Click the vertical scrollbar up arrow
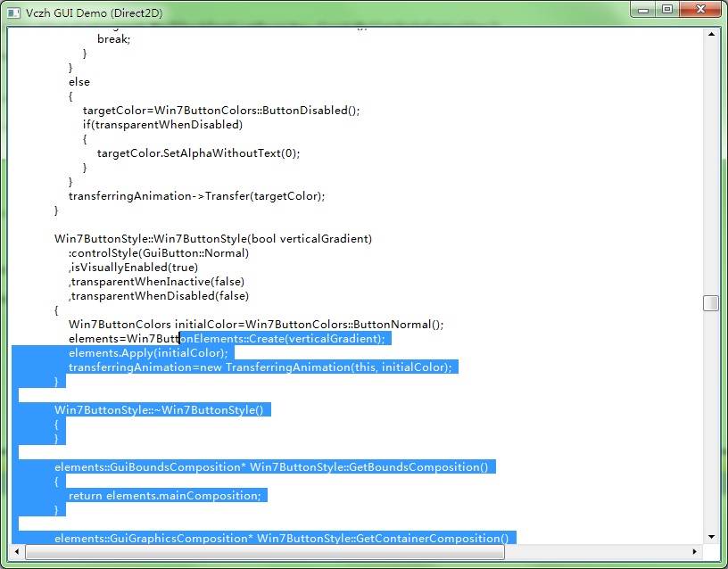Image resolution: width=728 pixels, height=569 pixels. (711, 35)
